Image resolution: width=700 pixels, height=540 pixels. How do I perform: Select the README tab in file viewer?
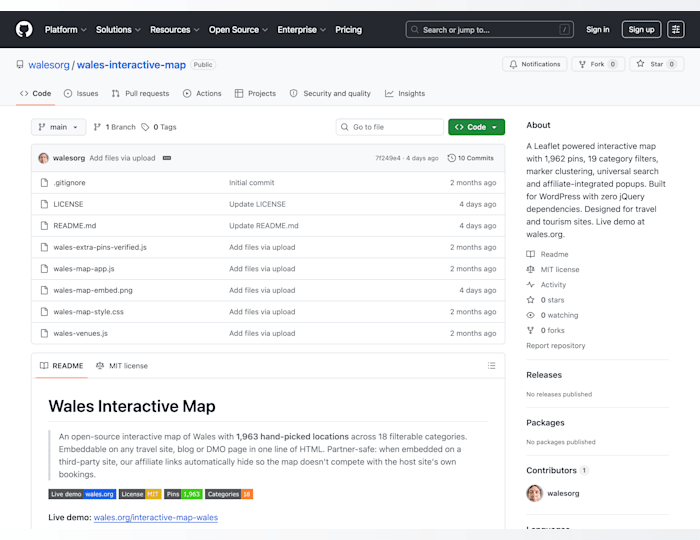coord(62,366)
